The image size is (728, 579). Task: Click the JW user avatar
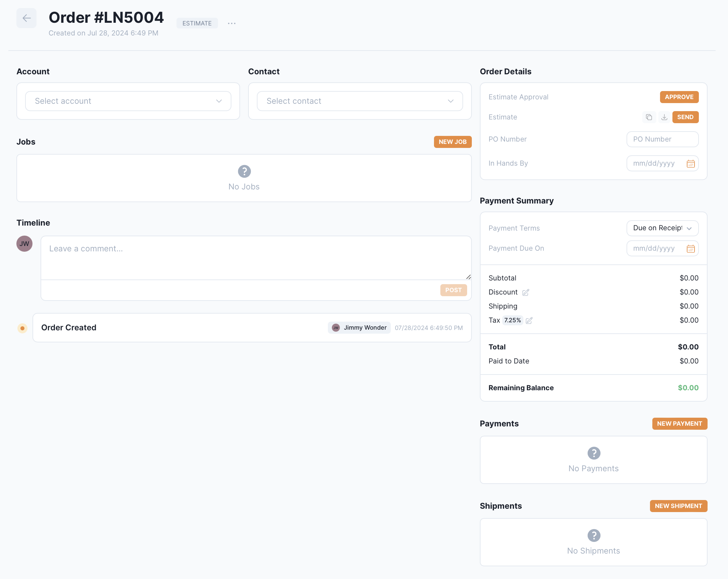pyautogui.click(x=24, y=244)
